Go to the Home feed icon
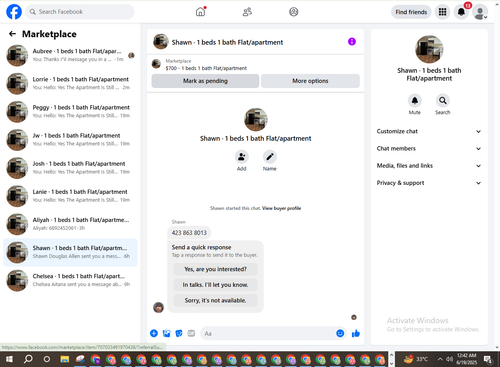 (x=200, y=12)
